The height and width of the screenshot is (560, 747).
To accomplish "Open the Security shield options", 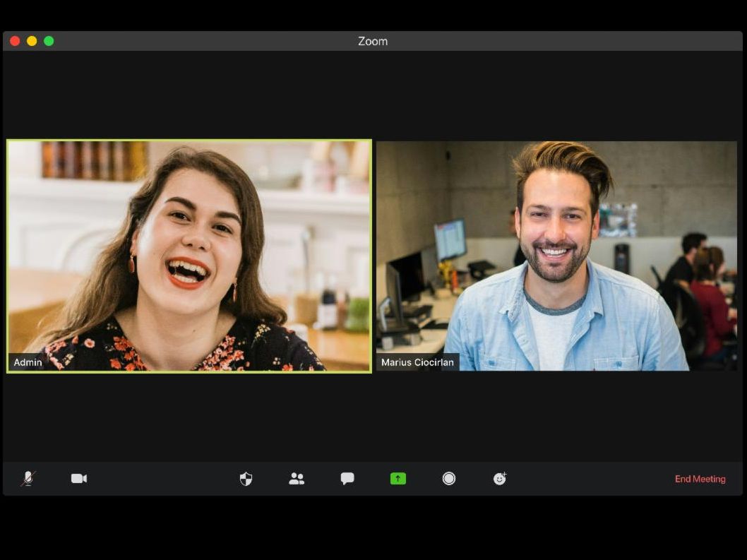I will tap(246, 479).
